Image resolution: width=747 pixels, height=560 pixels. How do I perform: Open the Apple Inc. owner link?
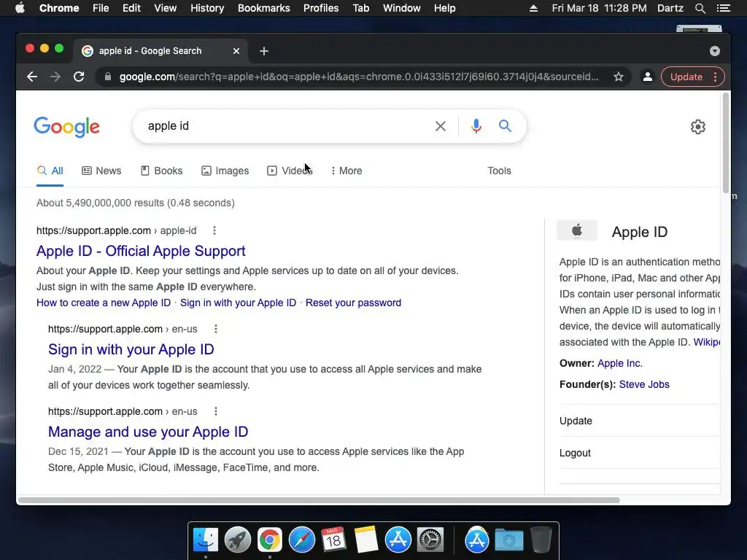pyautogui.click(x=620, y=363)
